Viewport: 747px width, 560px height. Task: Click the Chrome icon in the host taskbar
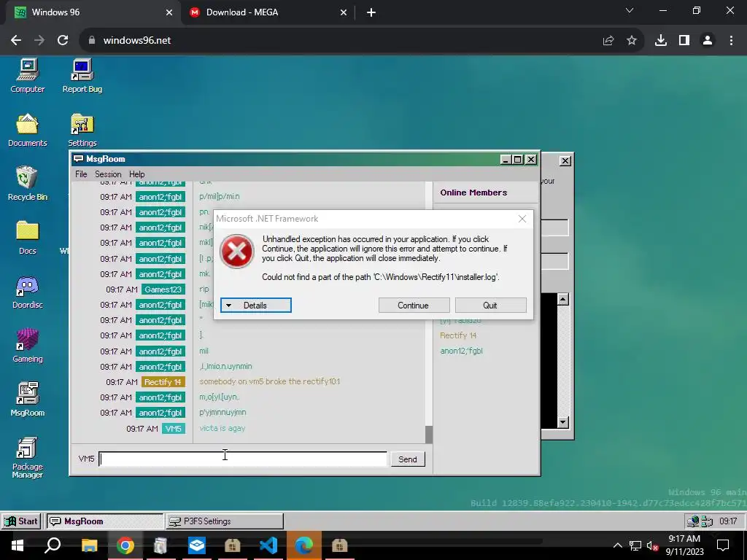click(125, 545)
